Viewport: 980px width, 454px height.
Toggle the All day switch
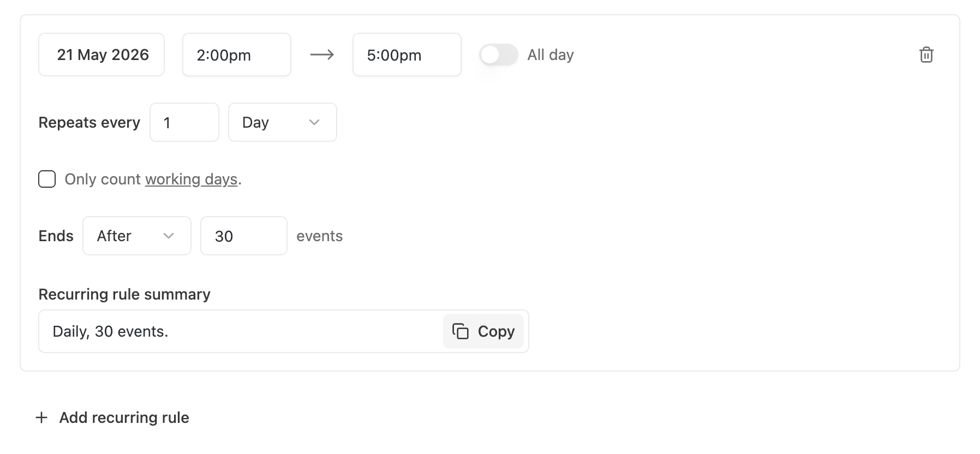pyautogui.click(x=498, y=55)
